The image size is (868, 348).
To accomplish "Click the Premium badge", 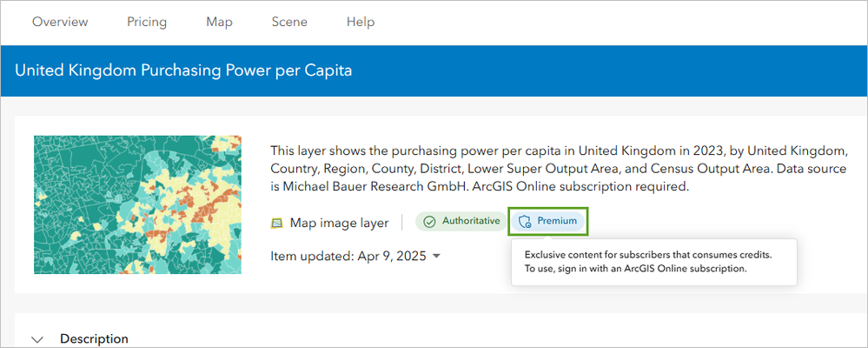I will (547, 221).
